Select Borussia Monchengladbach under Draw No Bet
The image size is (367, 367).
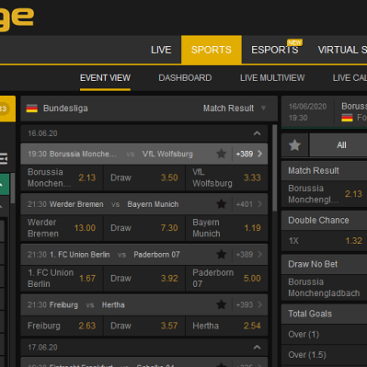point(324,288)
